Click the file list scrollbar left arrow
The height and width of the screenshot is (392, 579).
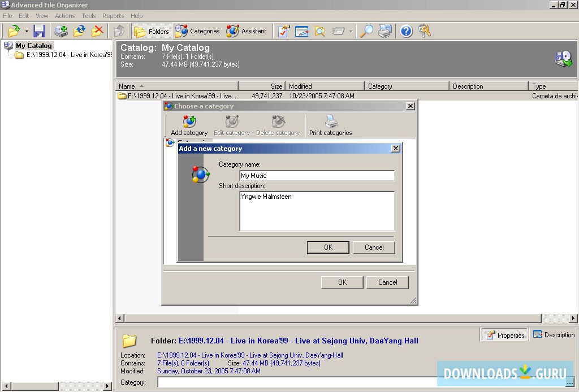pyautogui.click(x=120, y=318)
